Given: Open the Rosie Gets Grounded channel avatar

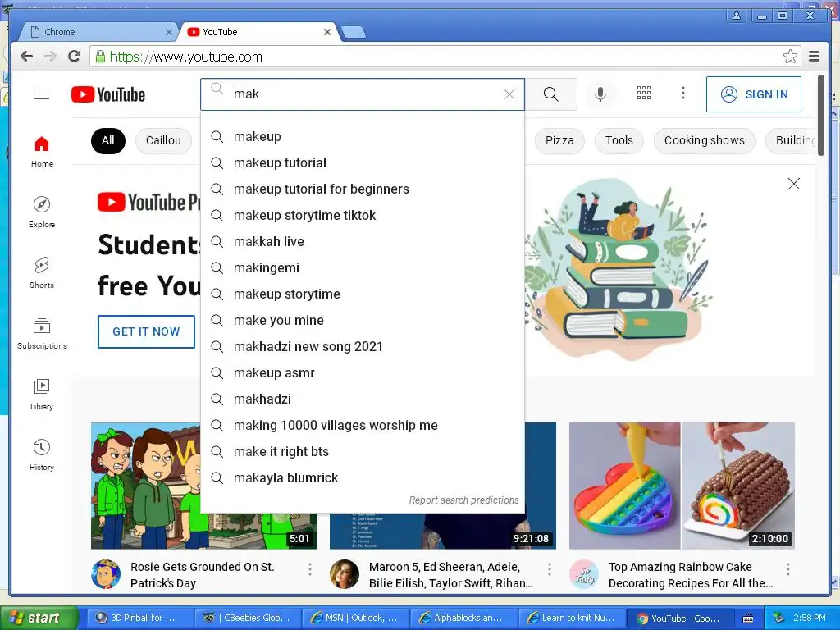Looking at the screenshot, I should (x=106, y=574).
